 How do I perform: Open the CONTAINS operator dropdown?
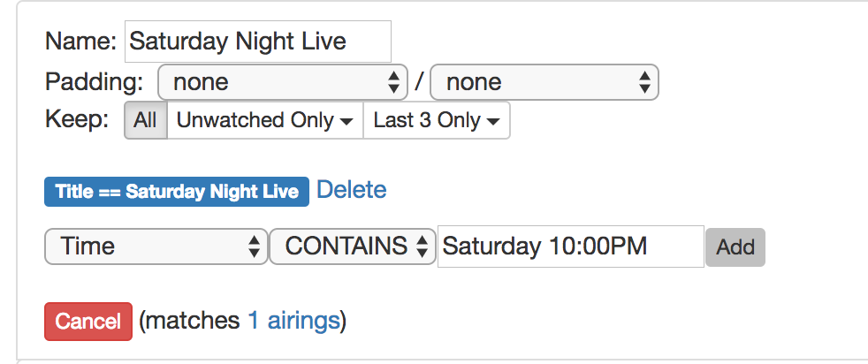[353, 246]
